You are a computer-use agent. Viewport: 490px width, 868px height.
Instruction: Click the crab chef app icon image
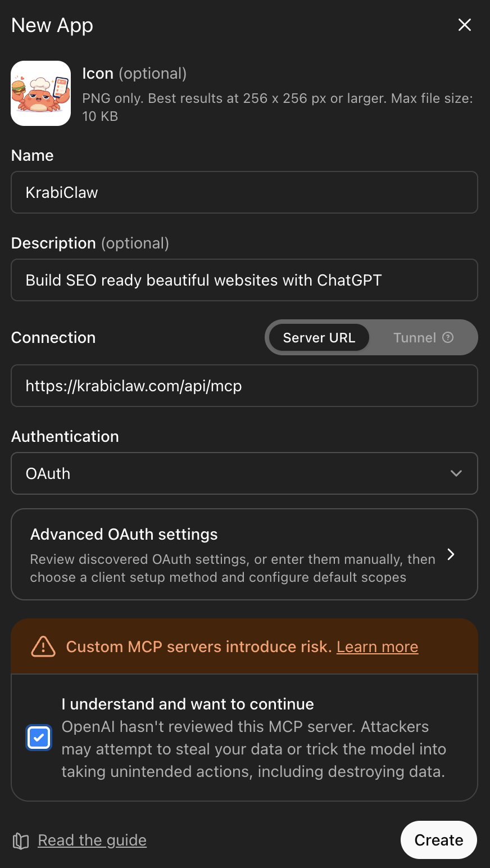41,93
